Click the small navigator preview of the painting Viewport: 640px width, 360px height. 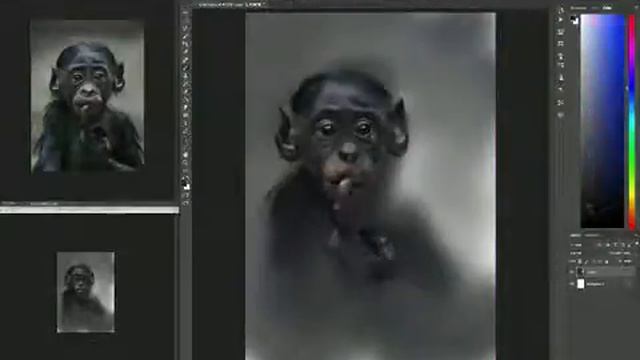point(86,292)
